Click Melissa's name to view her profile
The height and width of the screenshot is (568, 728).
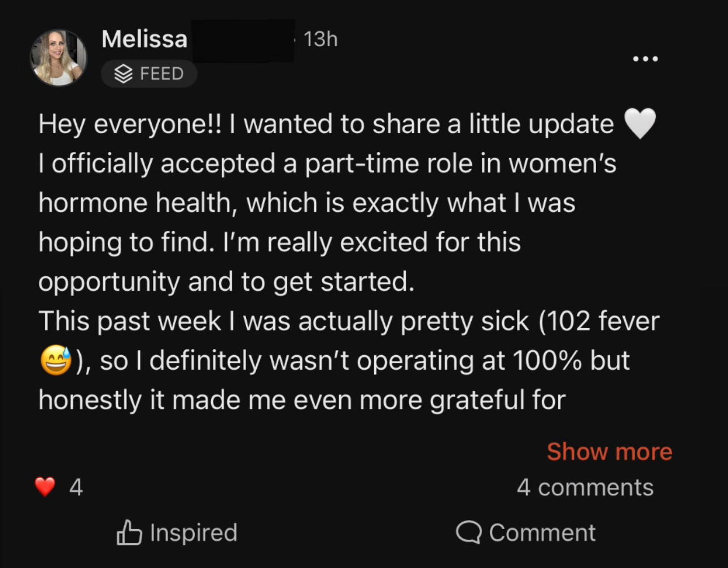144,38
